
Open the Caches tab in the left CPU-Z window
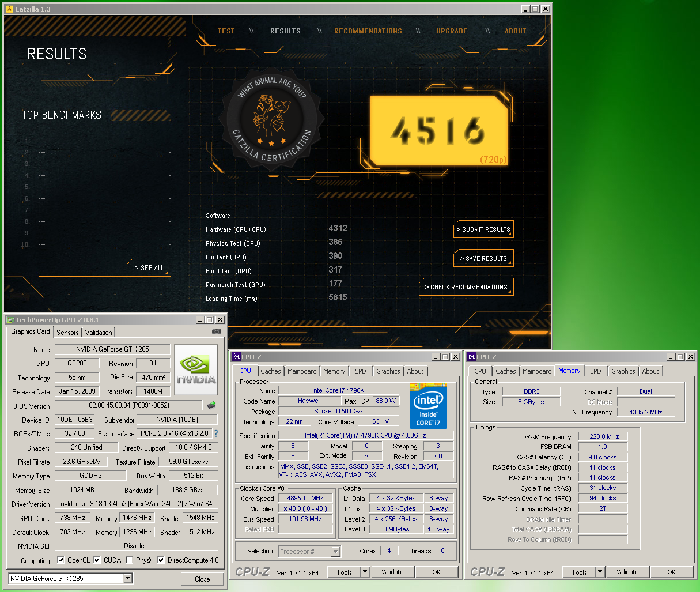270,372
